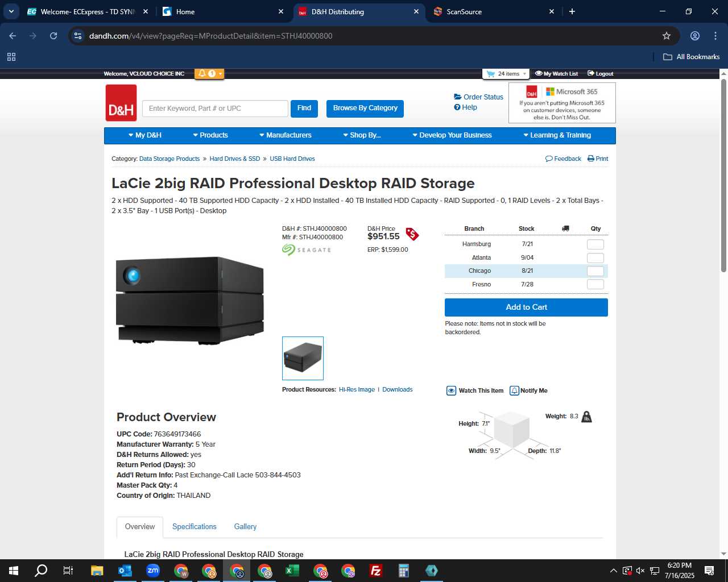The width and height of the screenshot is (728, 582).
Task: Click the keyword search input field
Action: 215,109
